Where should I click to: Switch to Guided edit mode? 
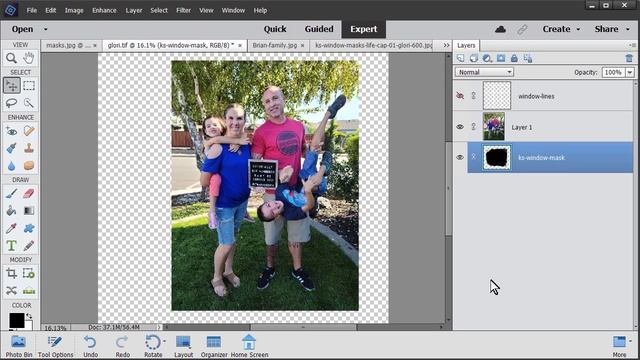[319, 29]
